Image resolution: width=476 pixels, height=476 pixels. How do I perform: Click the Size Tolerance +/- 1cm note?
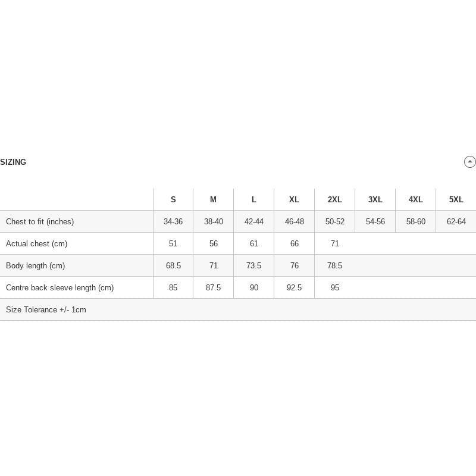(x=46, y=309)
